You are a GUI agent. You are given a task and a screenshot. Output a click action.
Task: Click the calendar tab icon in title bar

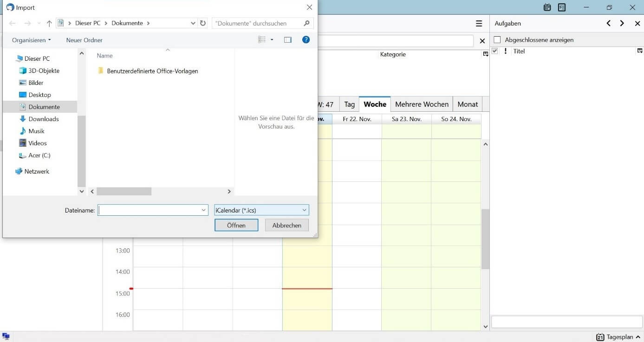[547, 7]
